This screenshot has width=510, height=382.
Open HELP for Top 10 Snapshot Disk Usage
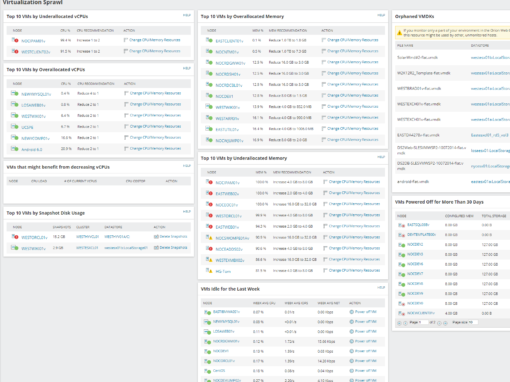coord(187,212)
